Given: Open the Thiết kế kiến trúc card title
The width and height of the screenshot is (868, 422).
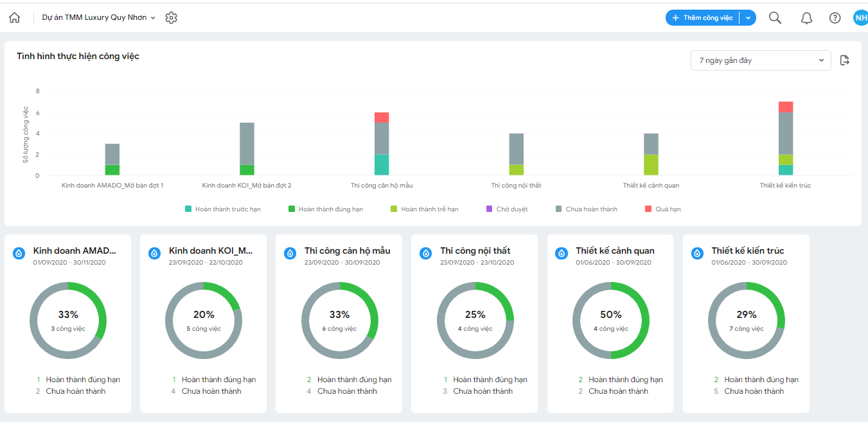Looking at the screenshot, I should (x=748, y=251).
